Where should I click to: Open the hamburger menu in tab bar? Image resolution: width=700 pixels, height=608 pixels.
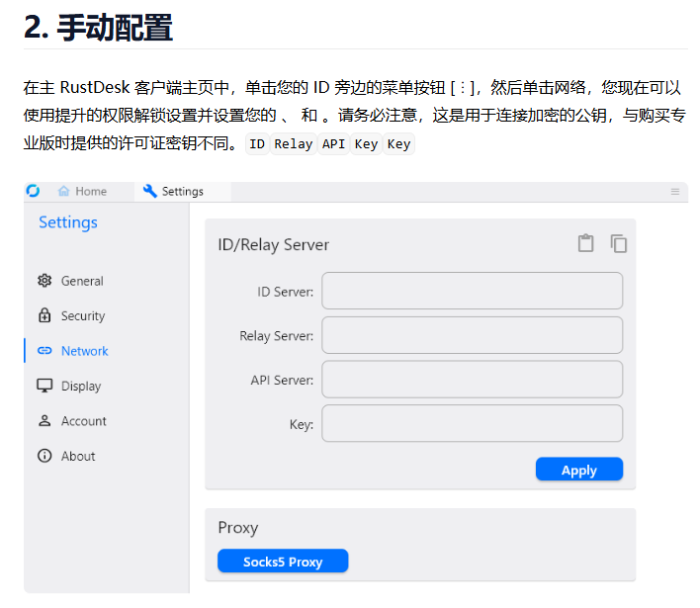(674, 192)
